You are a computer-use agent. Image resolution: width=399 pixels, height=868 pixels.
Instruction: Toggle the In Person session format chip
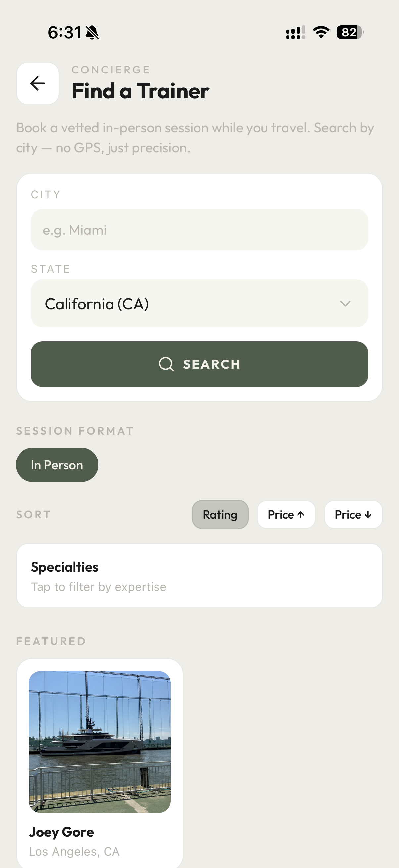pyautogui.click(x=57, y=465)
